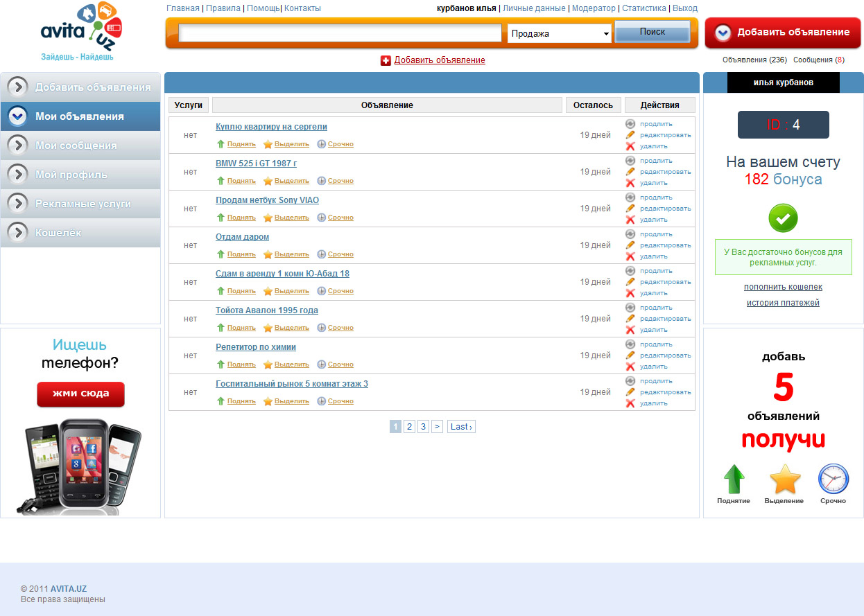Click extend icon for Госпитальный рынок 5 комнат row
Image resolution: width=864 pixels, height=616 pixels.
point(630,381)
